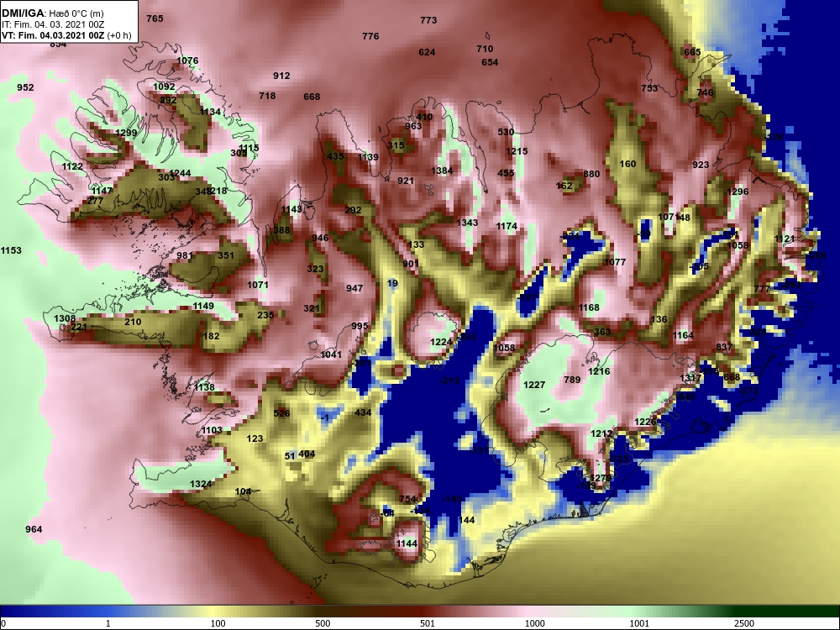The width and height of the screenshot is (840, 630).
Task: Select the legend value 1001
Action: 639,623
